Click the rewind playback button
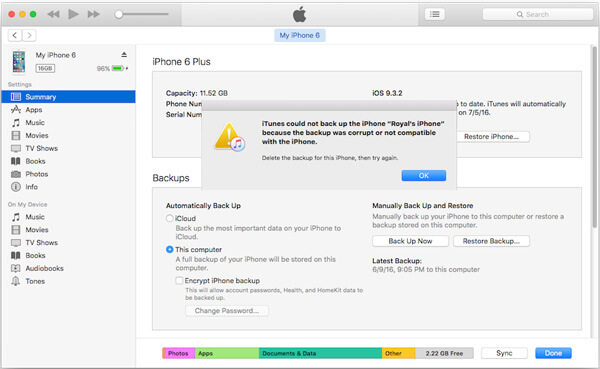Viewport: 600px width, 369px height. 53,14
